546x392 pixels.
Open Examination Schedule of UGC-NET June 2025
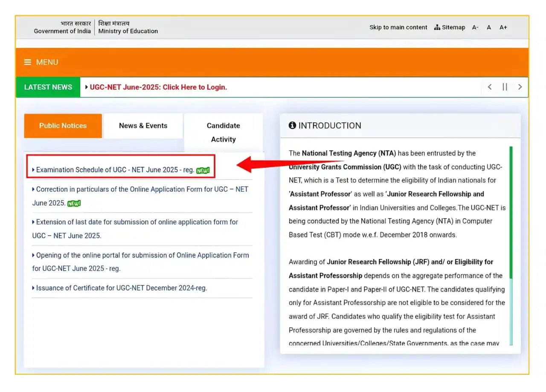[x=115, y=170]
